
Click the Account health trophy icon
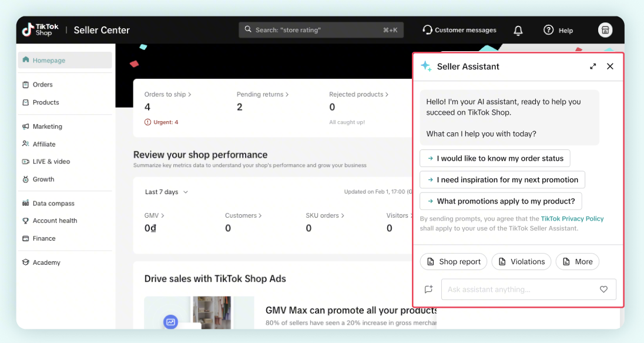click(x=25, y=221)
